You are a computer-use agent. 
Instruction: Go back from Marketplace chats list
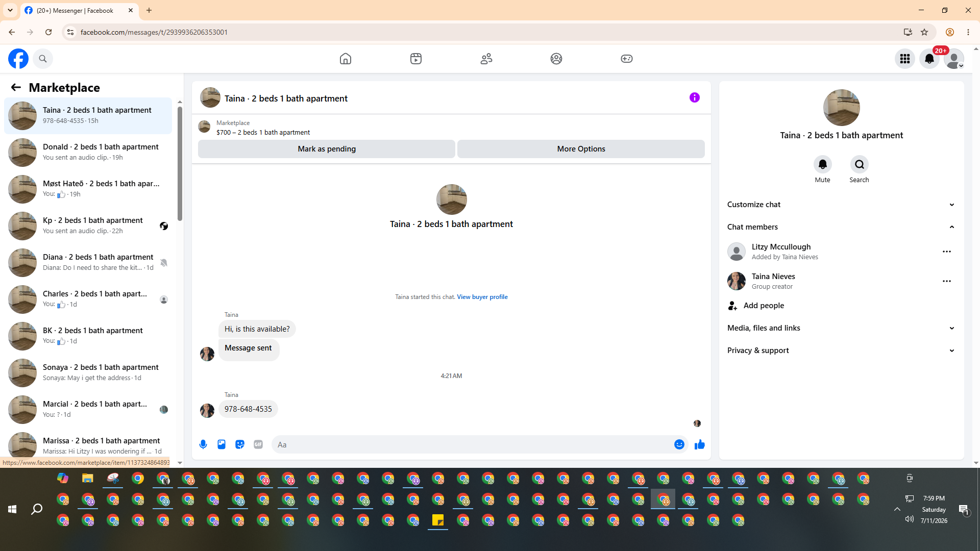tap(16, 87)
